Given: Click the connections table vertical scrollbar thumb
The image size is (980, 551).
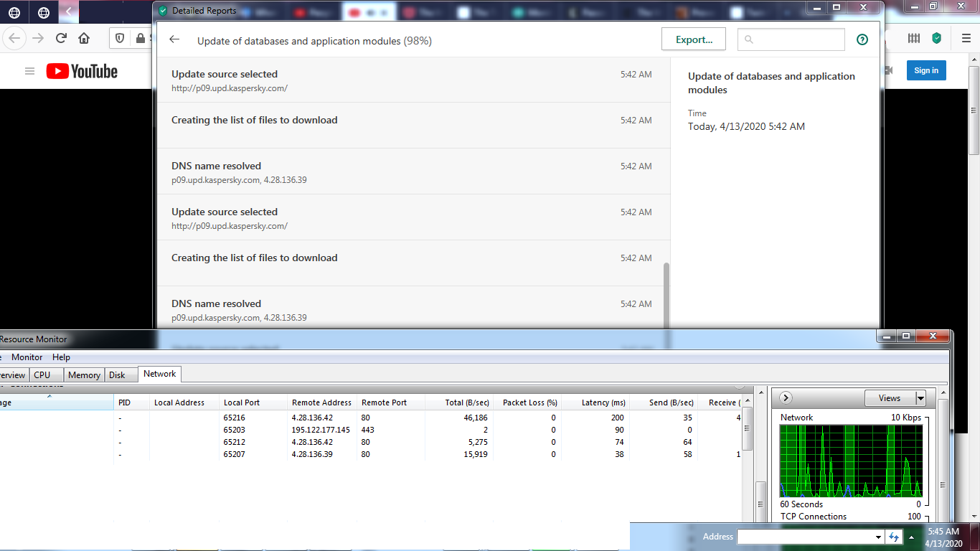Looking at the screenshot, I should [x=747, y=428].
